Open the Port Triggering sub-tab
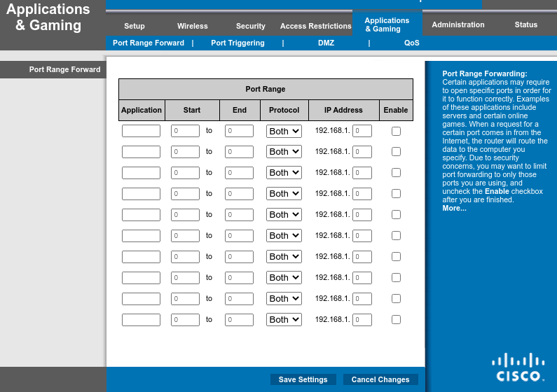Screen dimensions: 557x392 point(238,43)
